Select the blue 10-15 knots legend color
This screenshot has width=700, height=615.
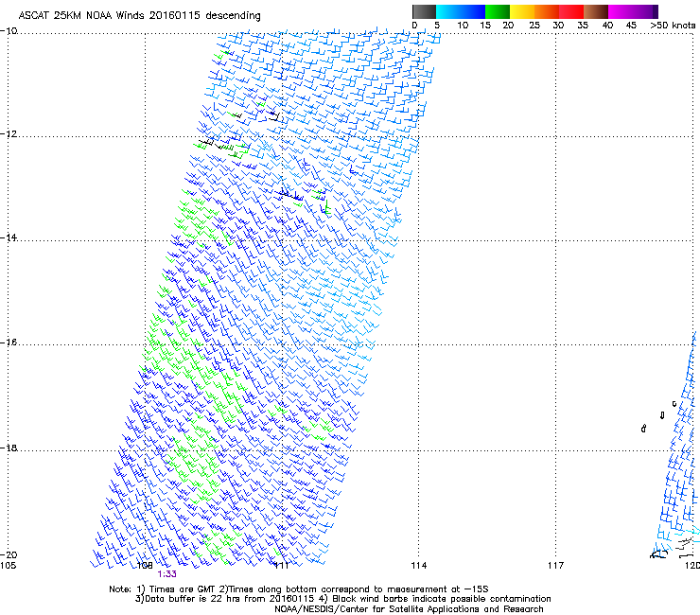click(x=473, y=11)
